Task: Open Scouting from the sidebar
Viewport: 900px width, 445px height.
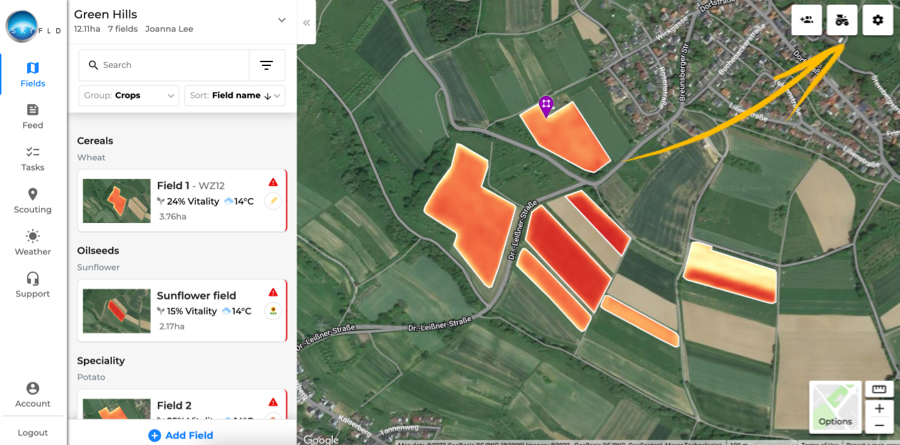Action: point(33,201)
